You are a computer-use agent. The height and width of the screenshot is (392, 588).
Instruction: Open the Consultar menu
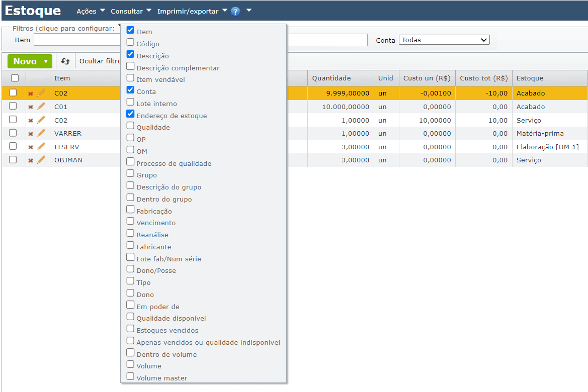pyautogui.click(x=131, y=11)
